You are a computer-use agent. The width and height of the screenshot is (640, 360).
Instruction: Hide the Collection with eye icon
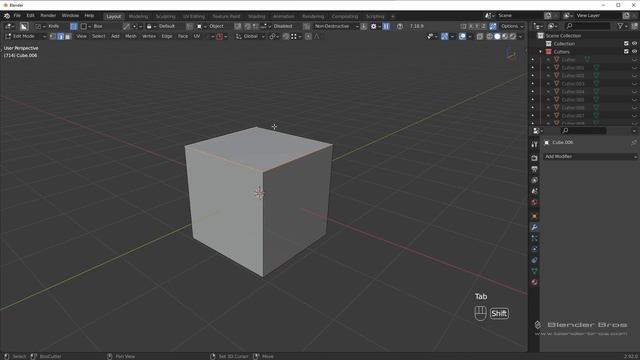click(634, 44)
